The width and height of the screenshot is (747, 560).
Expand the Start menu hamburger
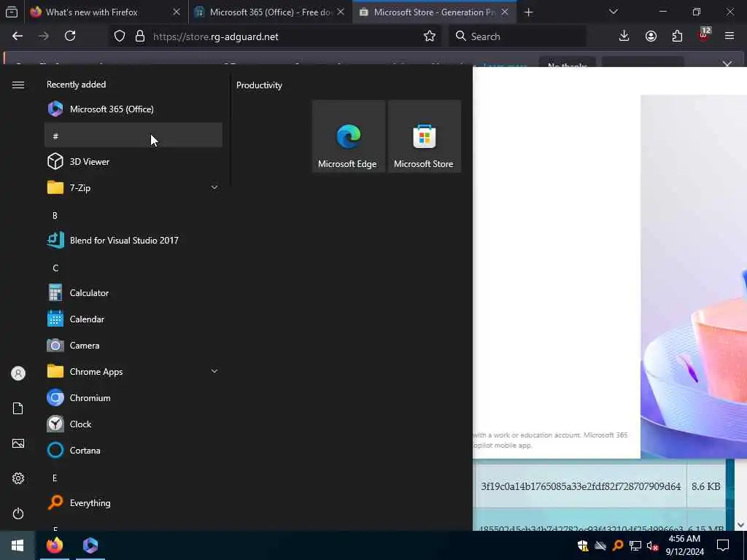[18, 85]
